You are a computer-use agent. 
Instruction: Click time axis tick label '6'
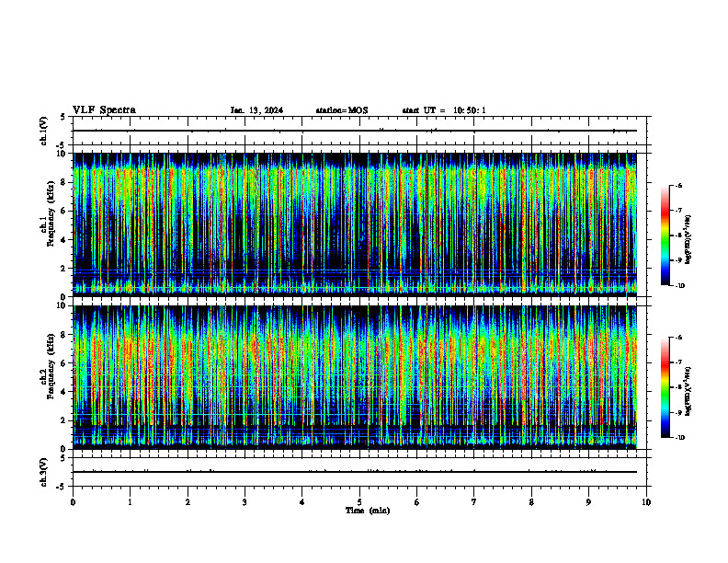(417, 502)
